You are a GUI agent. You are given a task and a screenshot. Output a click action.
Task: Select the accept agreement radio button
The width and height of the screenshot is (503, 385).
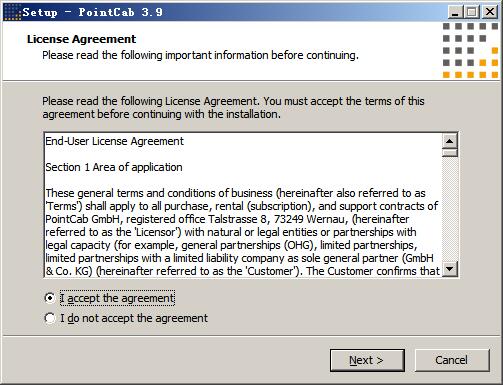click(50, 298)
